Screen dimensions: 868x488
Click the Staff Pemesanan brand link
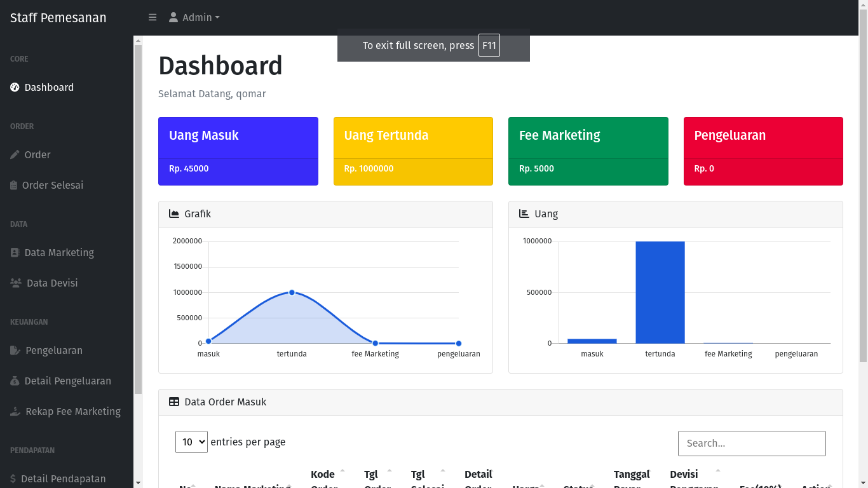pos(58,18)
